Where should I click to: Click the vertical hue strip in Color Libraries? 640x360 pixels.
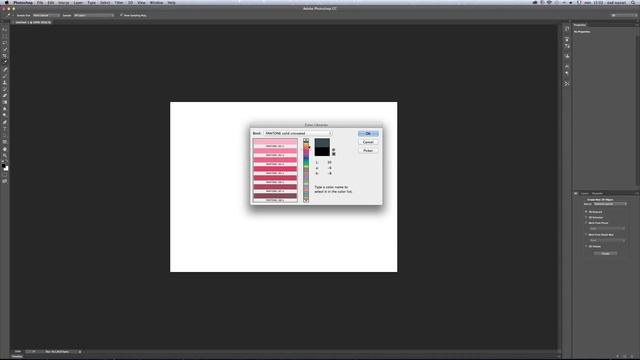click(306, 171)
